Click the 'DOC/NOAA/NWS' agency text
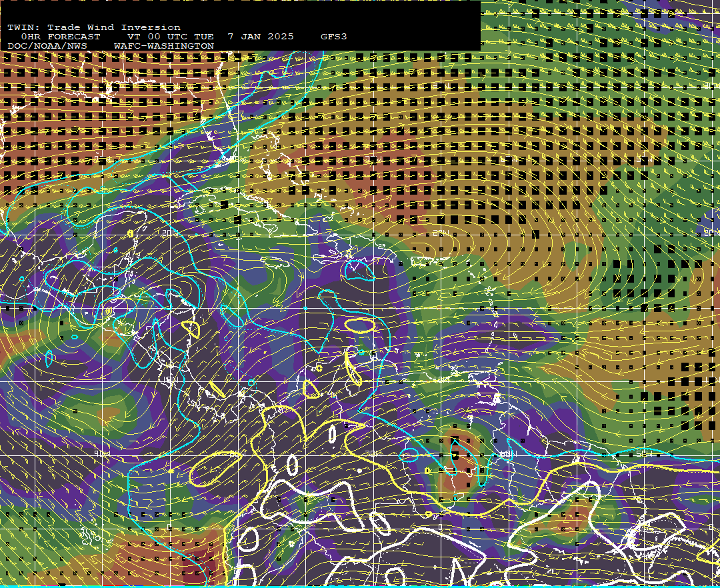 pos(47,47)
